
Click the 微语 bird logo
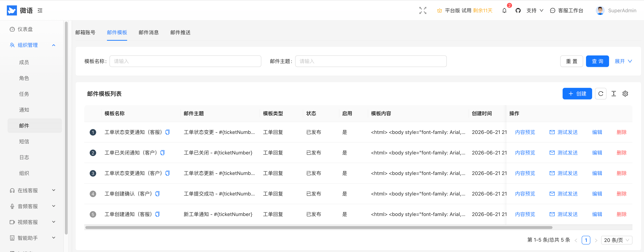[x=12, y=10]
